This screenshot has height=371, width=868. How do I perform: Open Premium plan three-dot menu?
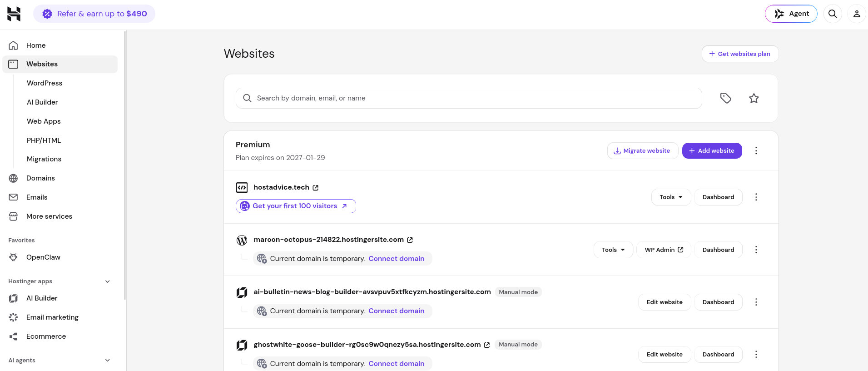pos(756,150)
